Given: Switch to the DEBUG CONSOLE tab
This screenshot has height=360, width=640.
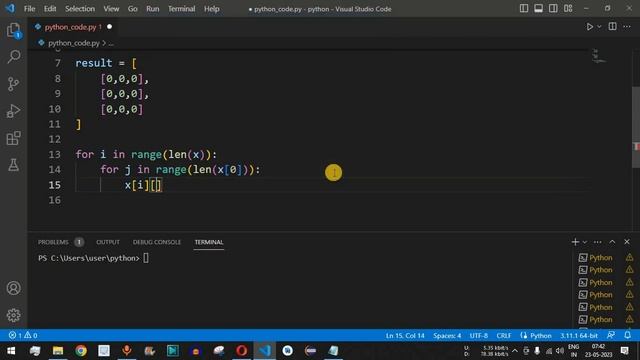Looking at the screenshot, I should pyautogui.click(x=157, y=242).
